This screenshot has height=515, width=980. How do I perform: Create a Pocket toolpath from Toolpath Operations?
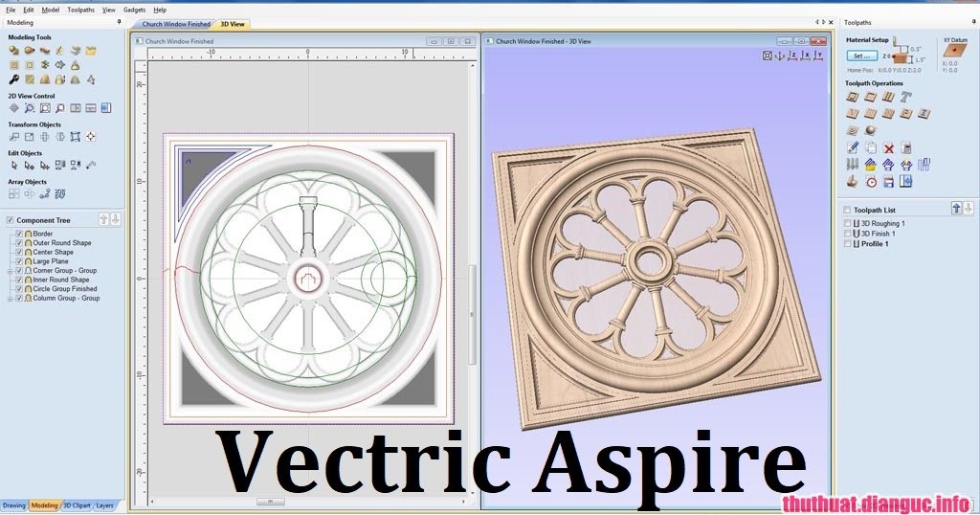tap(870, 97)
